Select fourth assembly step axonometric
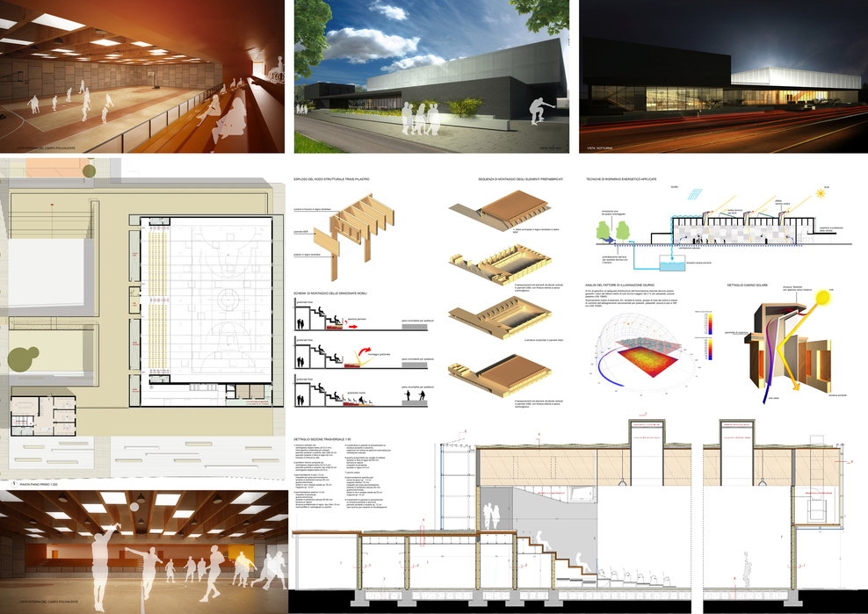The image size is (868, 614). coord(500,375)
